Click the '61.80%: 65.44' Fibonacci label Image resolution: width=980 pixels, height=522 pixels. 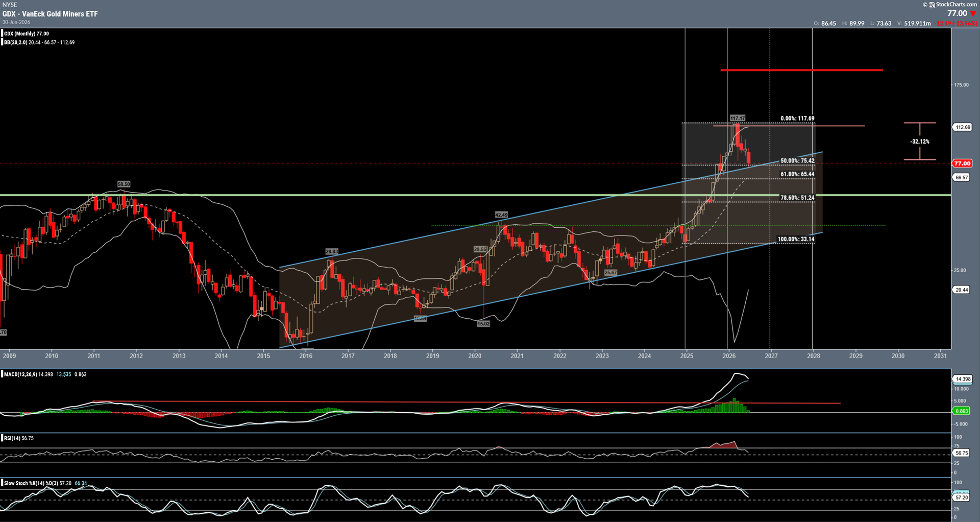(797, 174)
